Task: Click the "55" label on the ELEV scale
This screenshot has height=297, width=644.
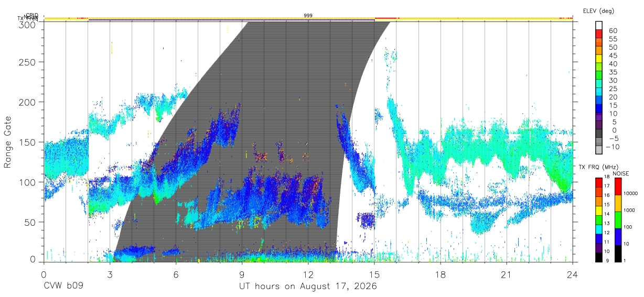Action: pos(612,39)
